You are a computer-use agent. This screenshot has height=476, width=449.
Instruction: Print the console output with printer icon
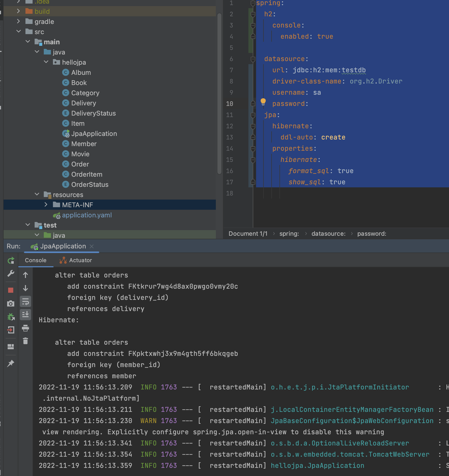tap(25, 328)
